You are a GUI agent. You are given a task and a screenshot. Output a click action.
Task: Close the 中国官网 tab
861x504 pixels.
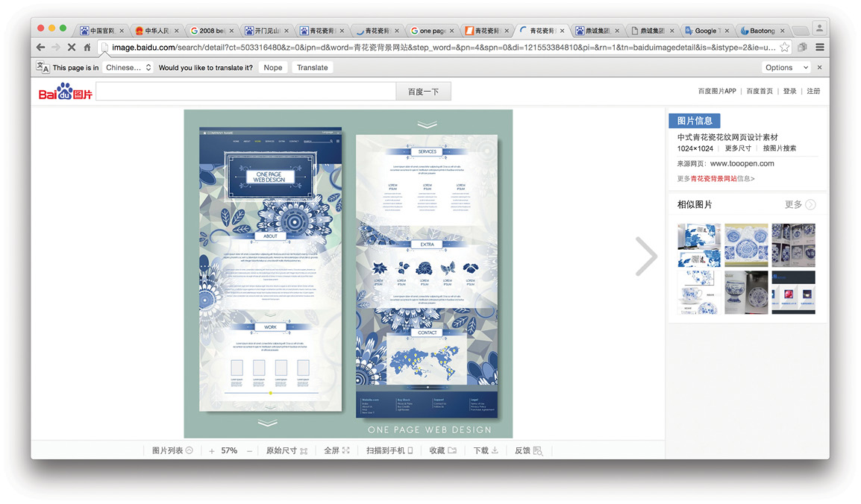122,31
